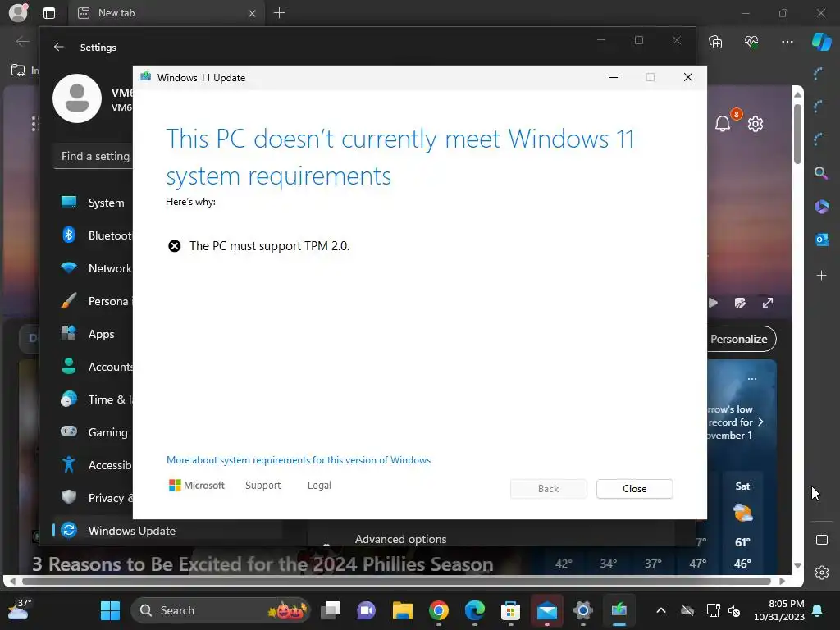Open the 2024 Phillies Season news headline

[262, 564]
